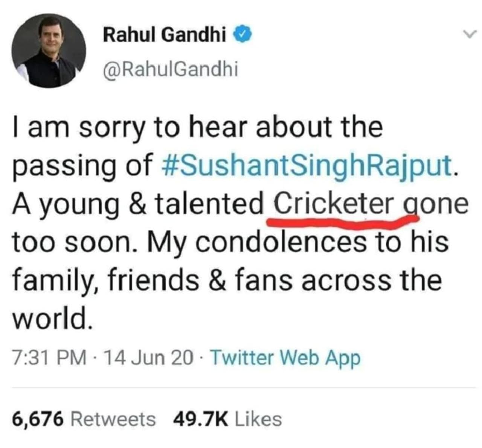View the 6,676 retweet count number
The image size is (482, 448).
[37, 419]
